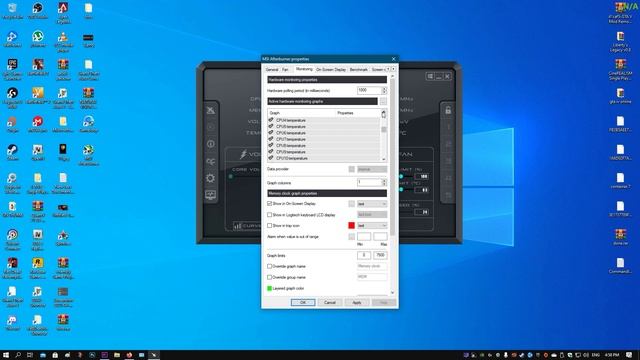Open the Logitech LCD display format dropdown

point(372,215)
